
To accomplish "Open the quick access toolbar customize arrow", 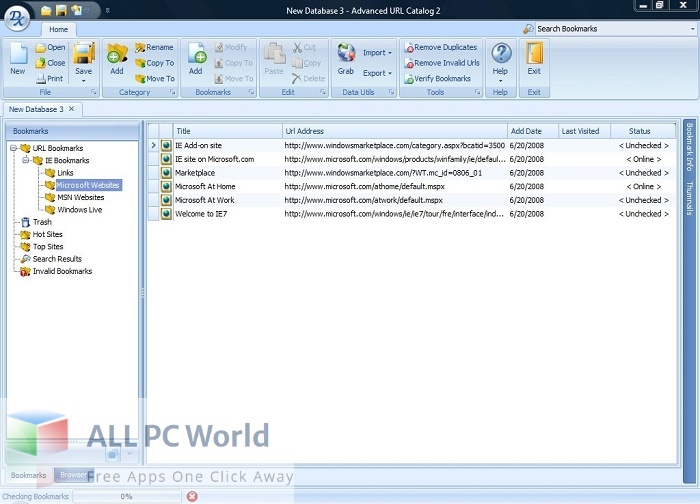I will click(x=108, y=10).
